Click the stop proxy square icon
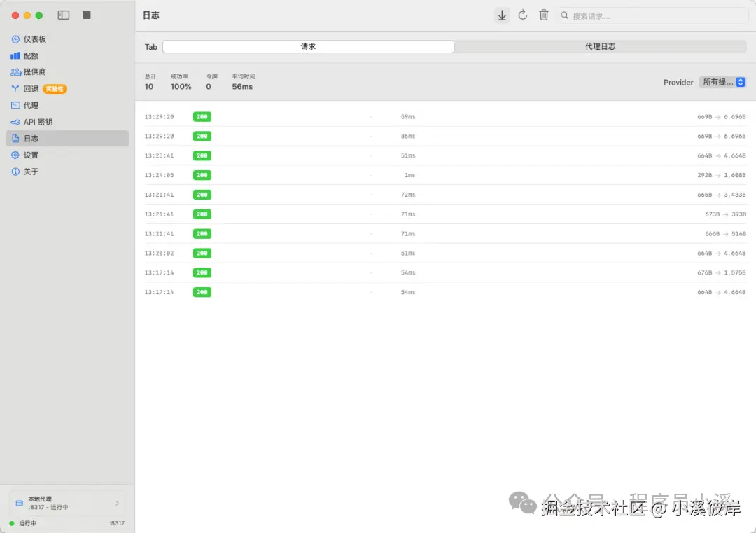The width and height of the screenshot is (756, 533). [x=87, y=15]
